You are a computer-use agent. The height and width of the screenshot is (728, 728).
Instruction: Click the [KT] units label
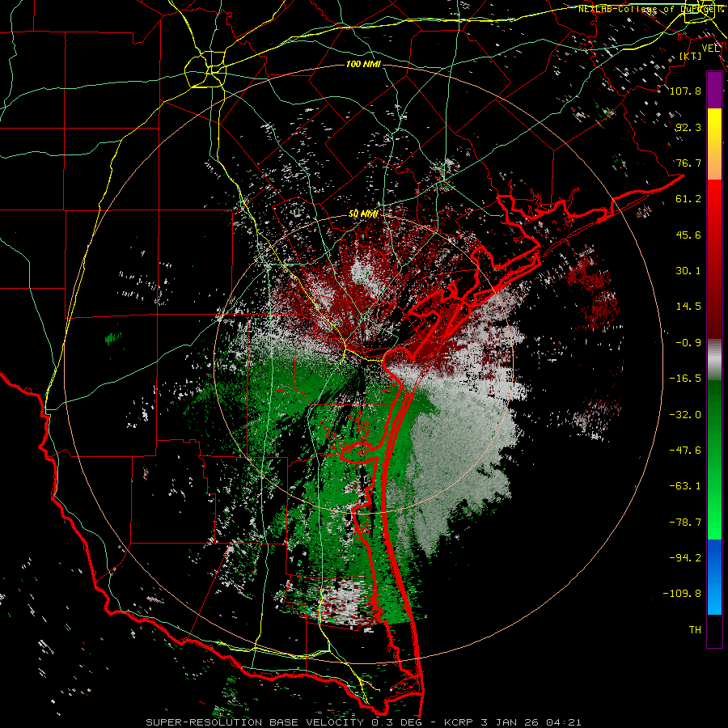691,56
